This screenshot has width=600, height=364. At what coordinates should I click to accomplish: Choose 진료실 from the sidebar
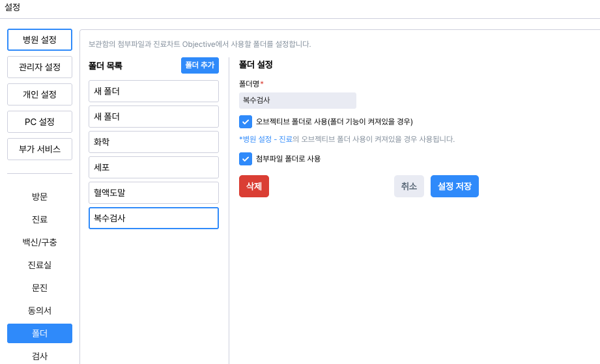pos(40,265)
